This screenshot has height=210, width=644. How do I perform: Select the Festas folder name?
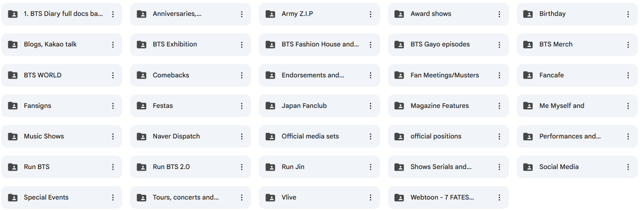pyautogui.click(x=163, y=106)
